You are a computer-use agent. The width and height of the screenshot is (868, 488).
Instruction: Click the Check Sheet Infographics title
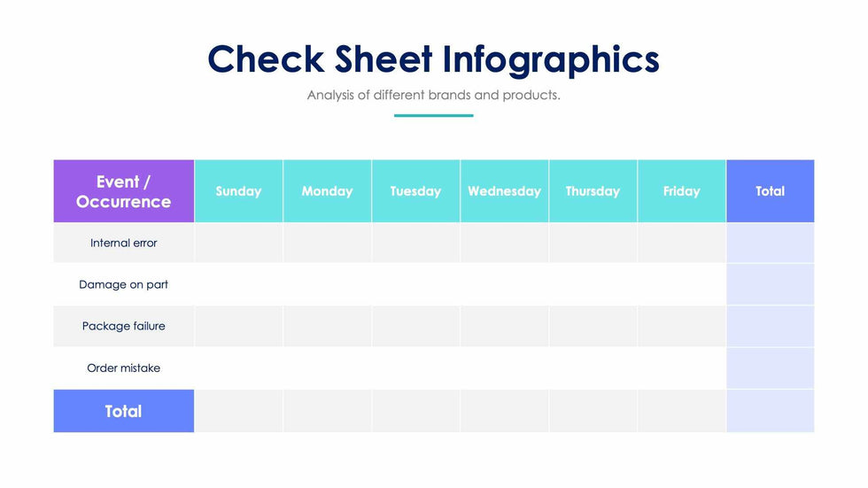pyautogui.click(x=433, y=59)
